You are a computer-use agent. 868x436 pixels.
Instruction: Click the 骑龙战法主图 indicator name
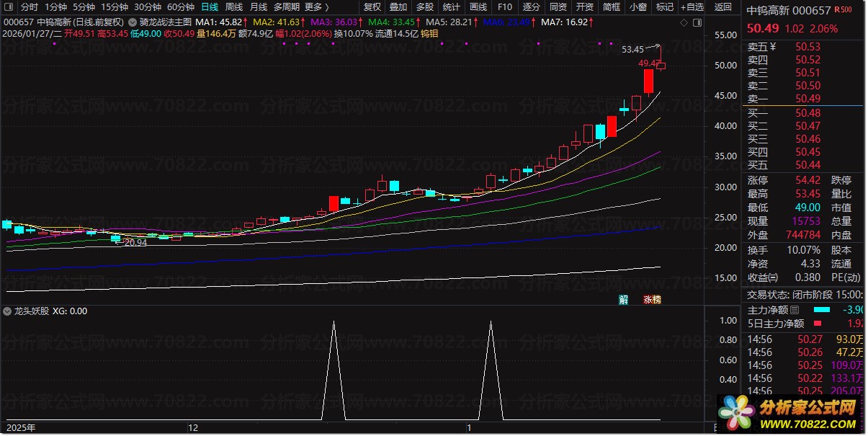coord(166,22)
